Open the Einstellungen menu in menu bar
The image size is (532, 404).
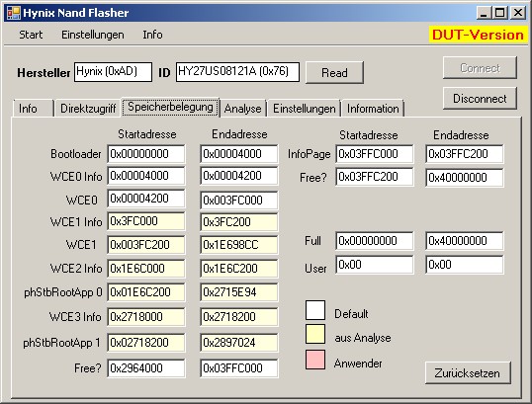pos(92,35)
